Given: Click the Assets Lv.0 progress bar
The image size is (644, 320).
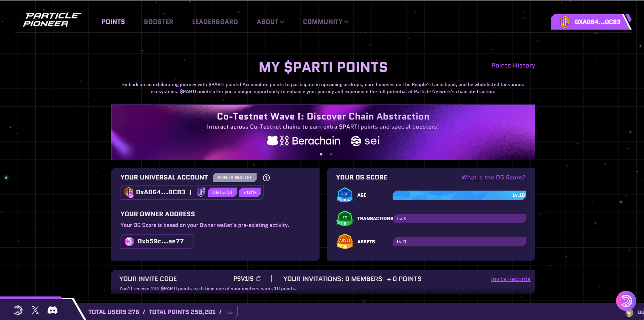Looking at the screenshot, I should pyautogui.click(x=459, y=242).
